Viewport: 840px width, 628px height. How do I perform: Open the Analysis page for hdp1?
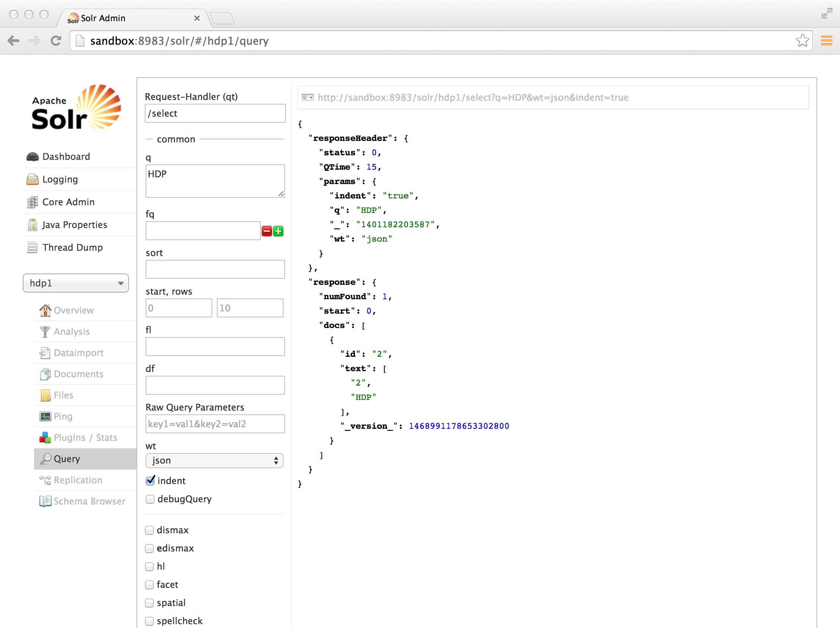click(x=71, y=332)
